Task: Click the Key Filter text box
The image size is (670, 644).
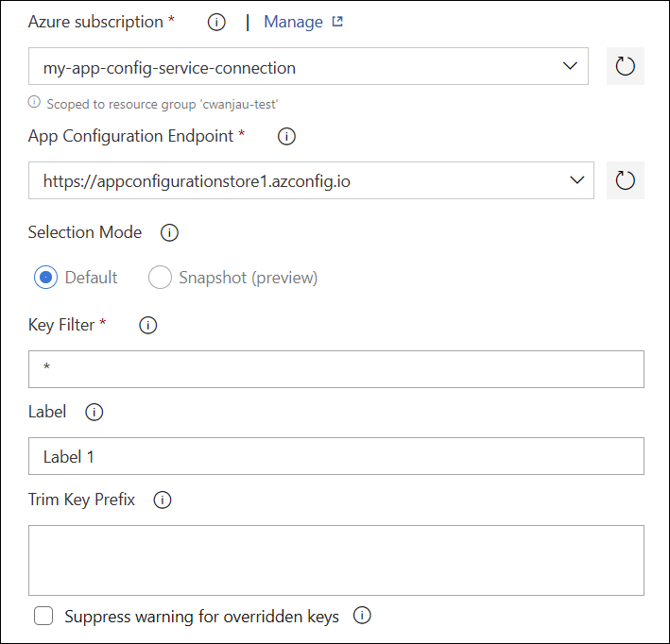Action: click(335, 369)
